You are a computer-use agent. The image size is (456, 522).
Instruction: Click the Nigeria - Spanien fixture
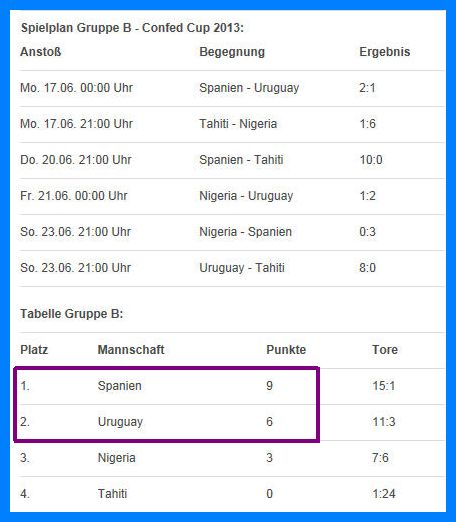245,232
